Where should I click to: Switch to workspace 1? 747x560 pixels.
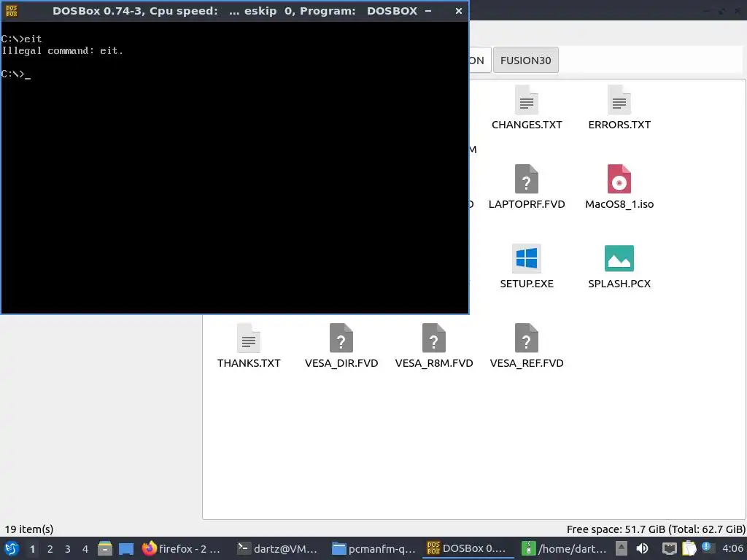pos(32,549)
